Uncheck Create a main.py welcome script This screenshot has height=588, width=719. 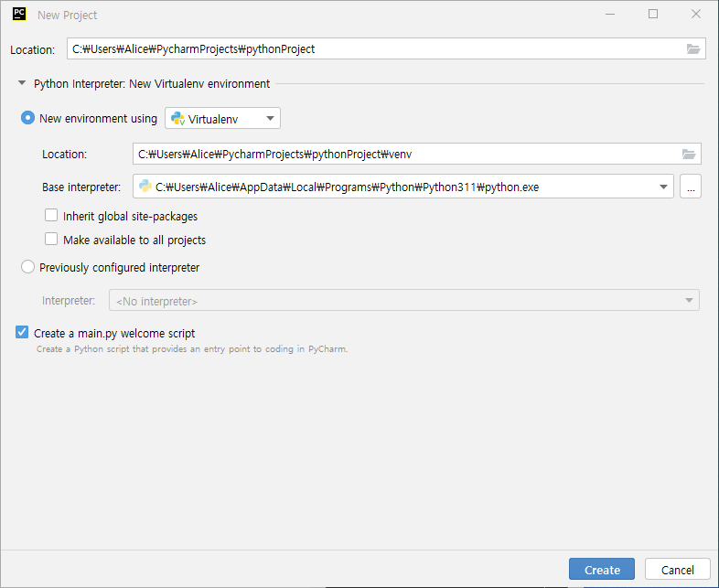[x=22, y=332]
